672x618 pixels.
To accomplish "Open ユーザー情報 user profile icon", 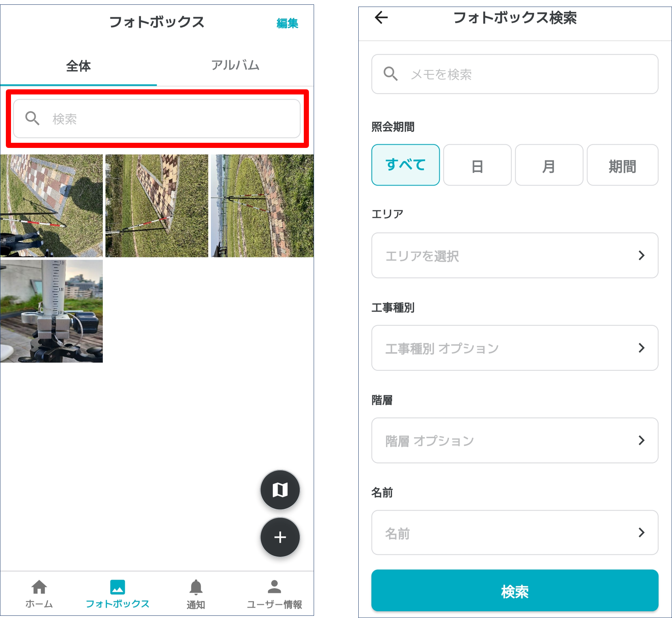I will tap(274, 587).
